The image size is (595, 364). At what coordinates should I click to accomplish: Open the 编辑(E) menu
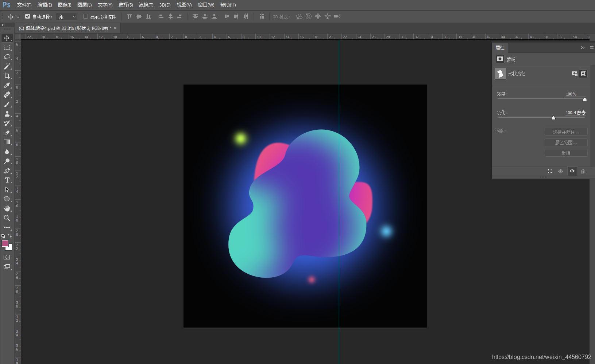[45, 5]
